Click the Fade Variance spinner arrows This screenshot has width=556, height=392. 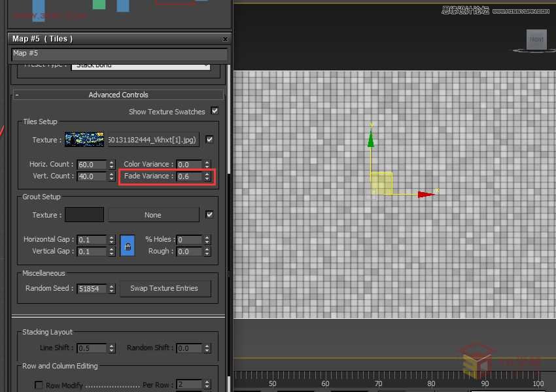point(207,176)
